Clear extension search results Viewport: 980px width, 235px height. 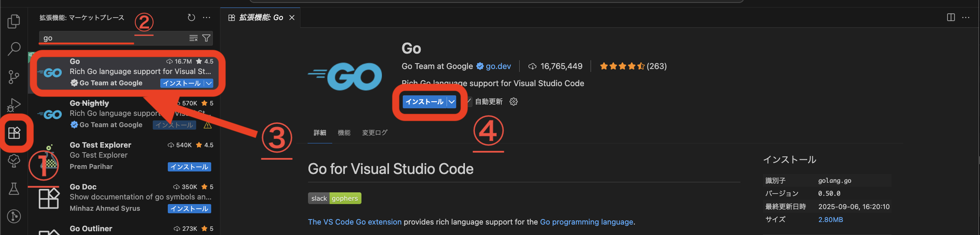[193, 38]
